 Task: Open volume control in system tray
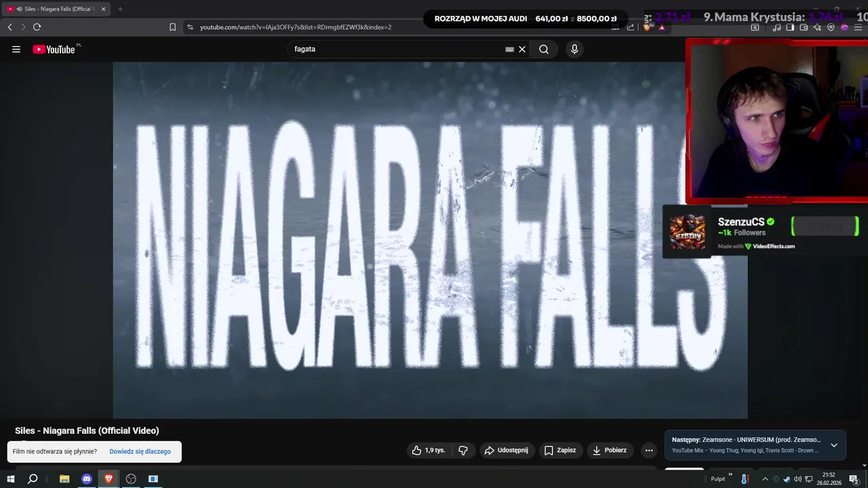pos(797,479)
